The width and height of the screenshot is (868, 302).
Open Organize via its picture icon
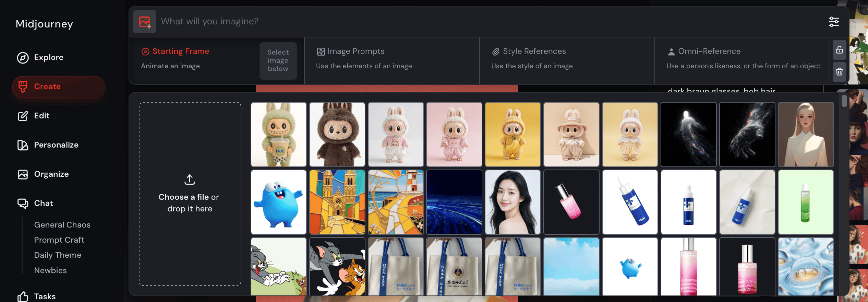[x=23, y=174]
